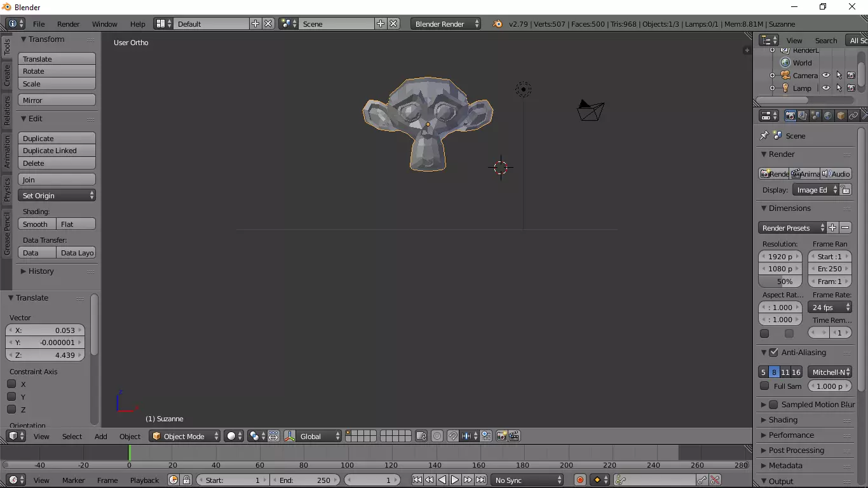Click the Translate button

[x=57, y=58]
